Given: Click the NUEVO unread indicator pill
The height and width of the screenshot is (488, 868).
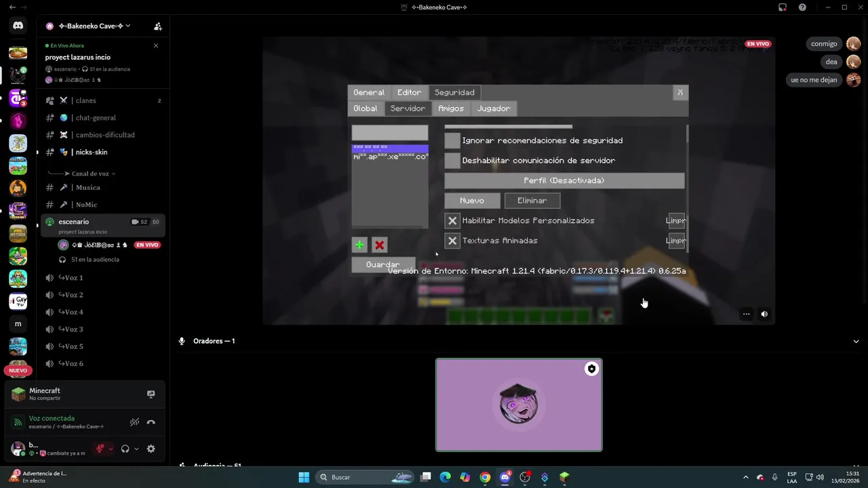Looking at the screenshot, I should 18,371.
